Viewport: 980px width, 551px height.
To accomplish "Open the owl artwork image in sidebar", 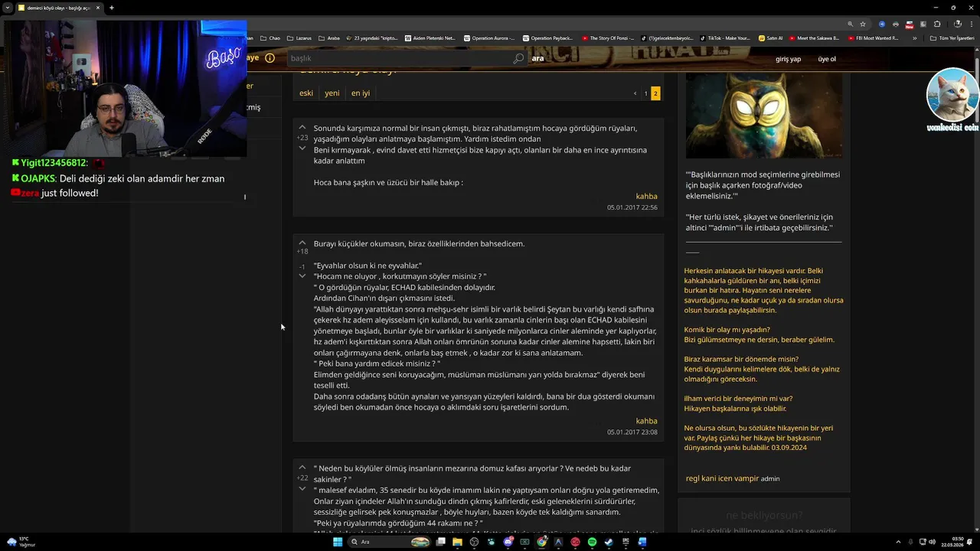I will click(763, 116).
